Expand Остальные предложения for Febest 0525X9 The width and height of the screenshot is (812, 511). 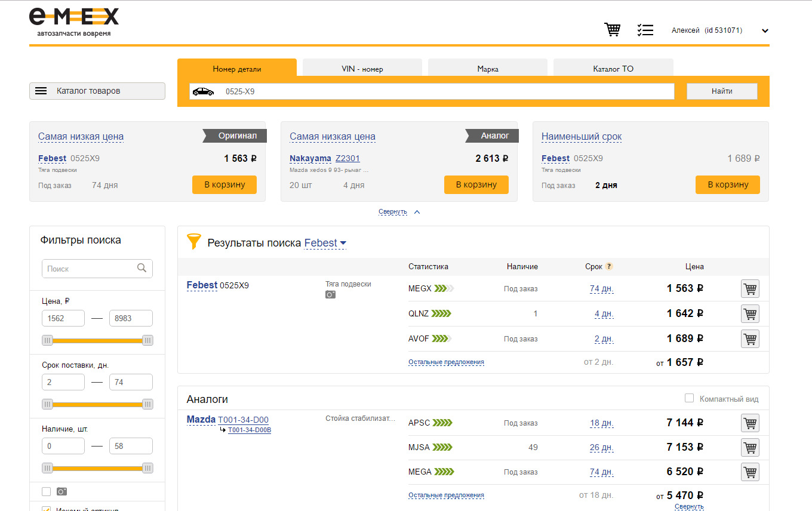coord(446,362)
